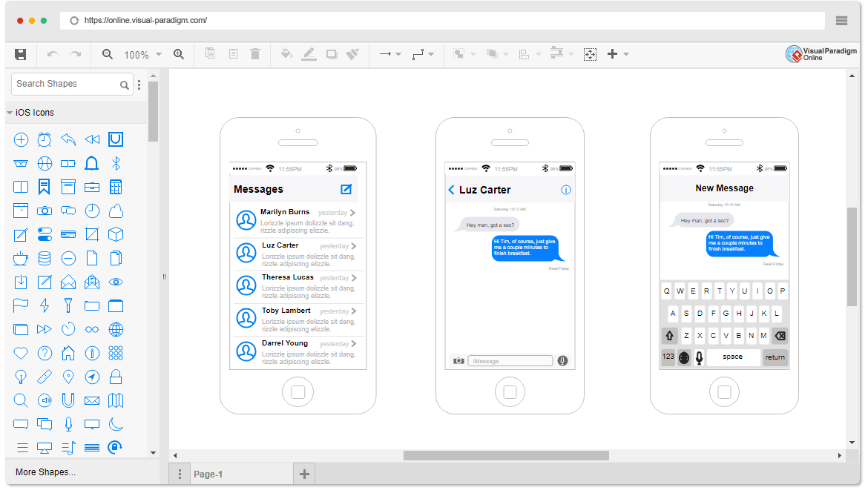Select the heart shape in the sidebar palette

[x=21, y=353]
